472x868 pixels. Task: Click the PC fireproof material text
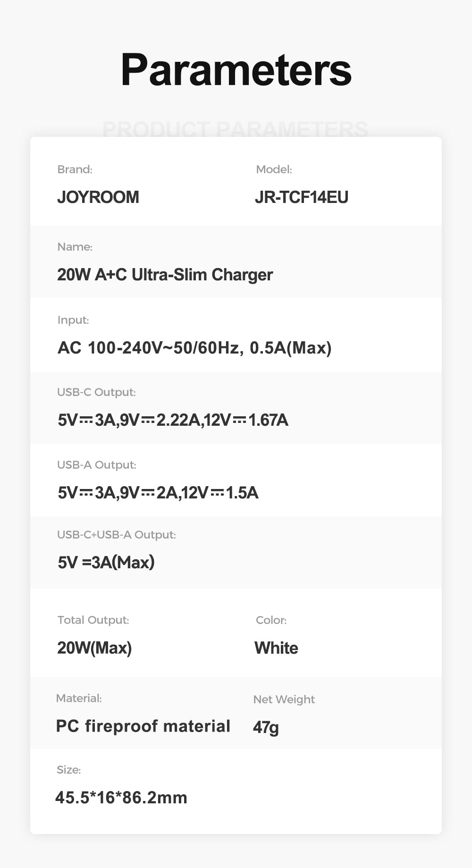click(143, 726)
